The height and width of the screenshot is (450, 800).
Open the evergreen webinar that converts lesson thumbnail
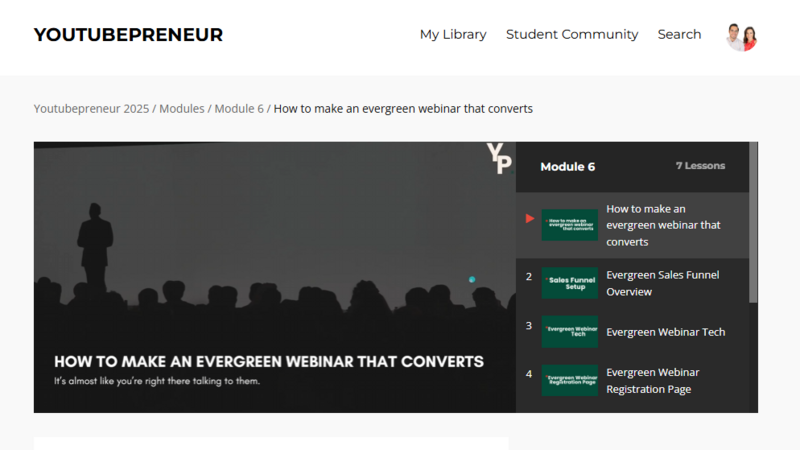pos(569,225)
